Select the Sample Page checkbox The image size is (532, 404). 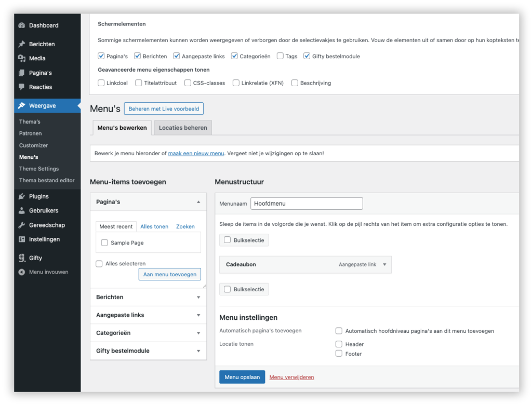coord(104,243)
